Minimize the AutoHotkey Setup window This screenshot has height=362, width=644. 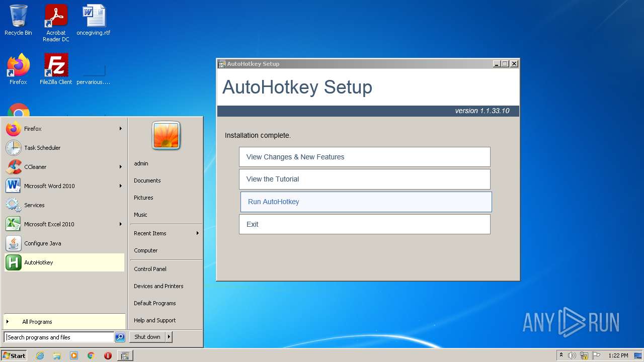pos(497,64)
